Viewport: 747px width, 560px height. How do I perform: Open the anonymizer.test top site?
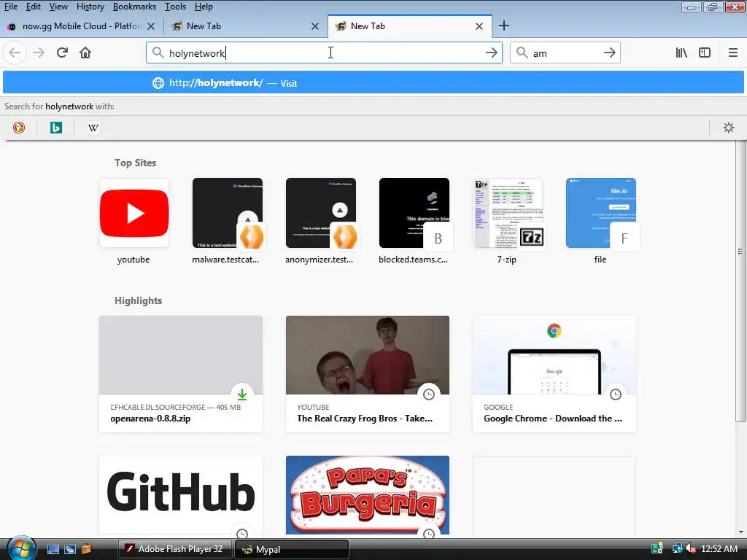click(x=321, y=222)
